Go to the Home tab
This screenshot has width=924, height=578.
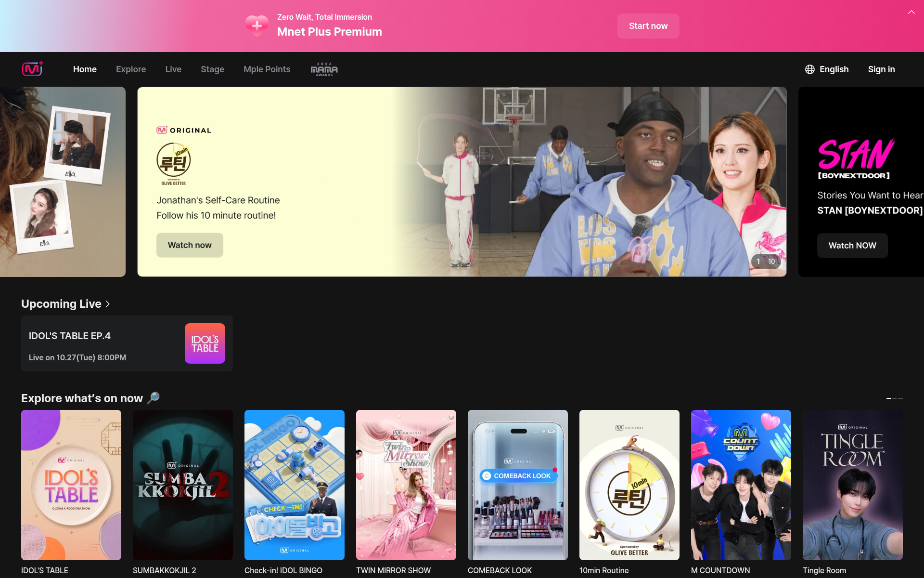(85, 69)
